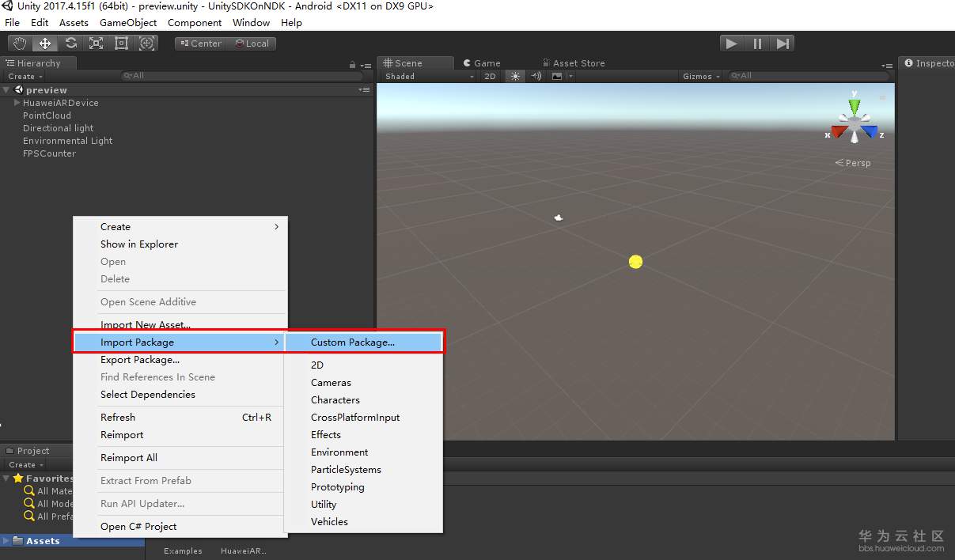Open preview scene options menu
Viewport: 955px width, 560px height.
coord(364,90)
